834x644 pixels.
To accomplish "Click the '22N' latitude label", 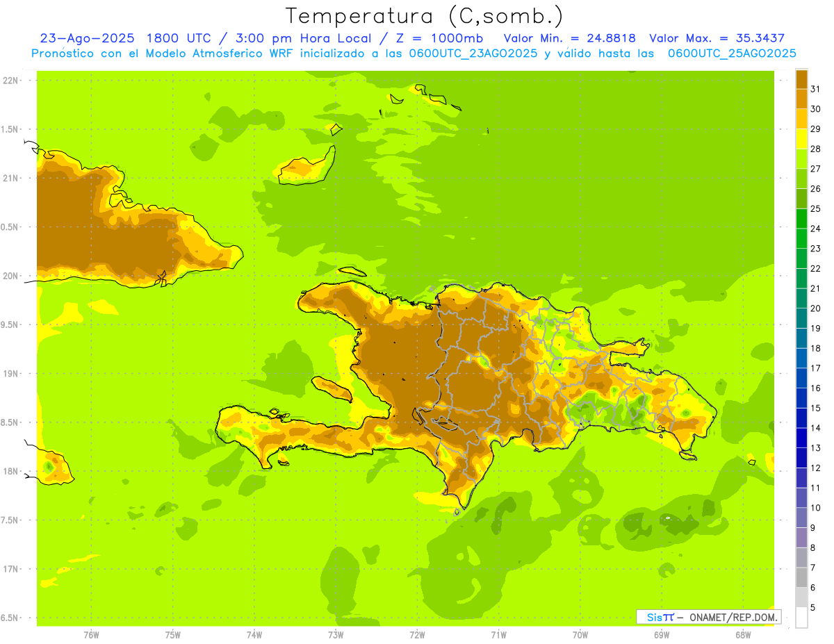I will 10,81.
